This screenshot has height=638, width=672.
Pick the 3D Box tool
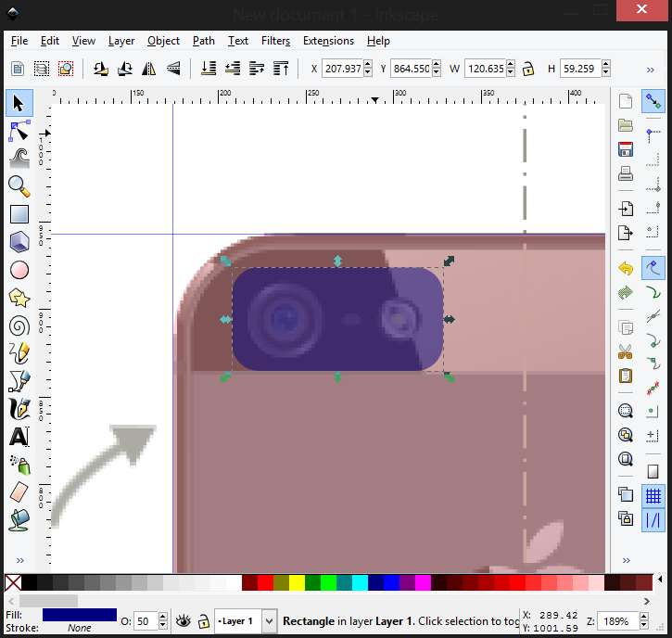click(19, 242)
